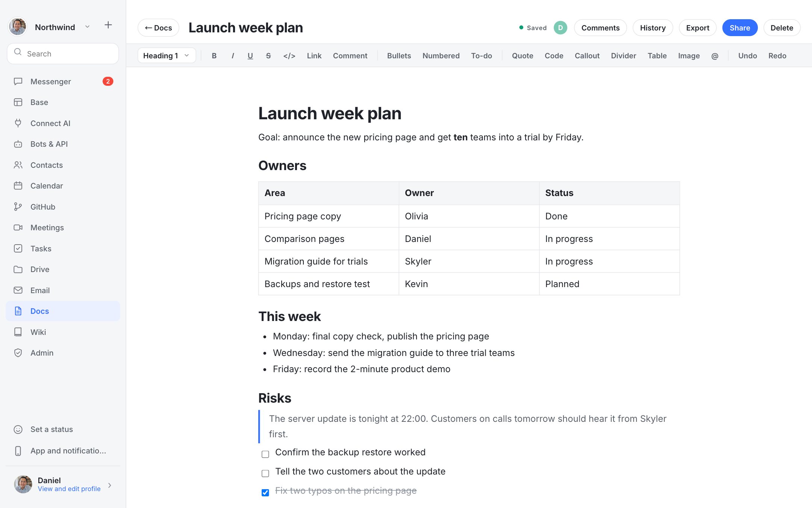Focus the sidebar Search field
Image resolution: width=812 pixels, height=508 pixels.
tap(63, 53)
